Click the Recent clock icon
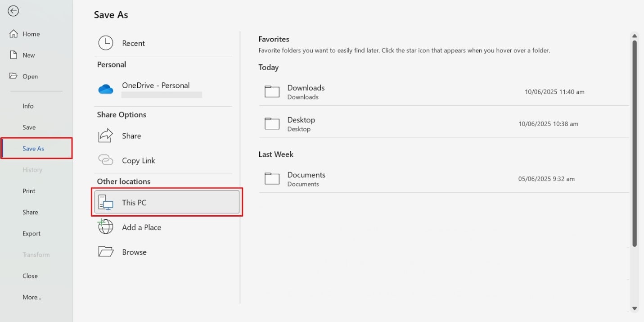Image resolution: width=644 pixels, height=322 pixels. pyautogui.click(x=106, y=43)
